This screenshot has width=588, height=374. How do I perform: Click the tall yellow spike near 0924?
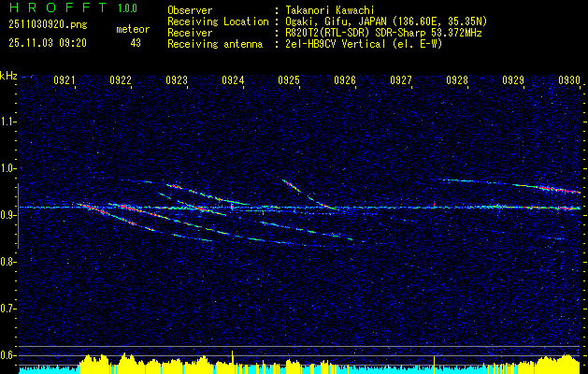[x=233, y=362]
